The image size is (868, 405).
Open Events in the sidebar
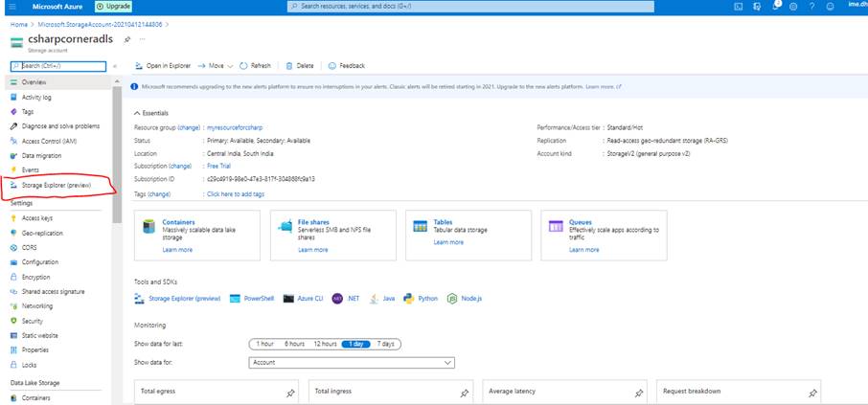30,169
